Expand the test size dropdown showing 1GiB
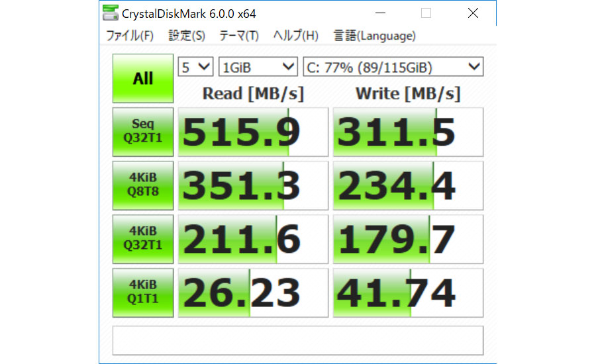This screenshot has width=596, height=364. (x=258, y=67)
